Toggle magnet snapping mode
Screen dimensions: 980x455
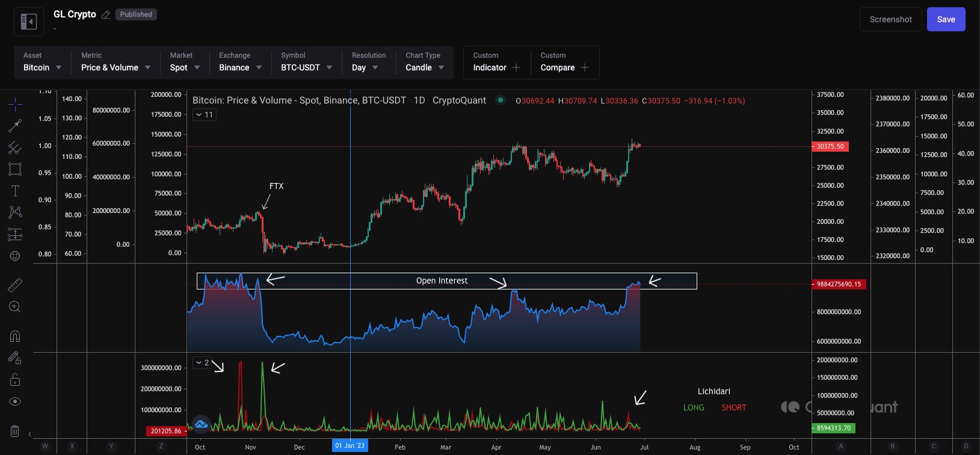tap(15, 336)
